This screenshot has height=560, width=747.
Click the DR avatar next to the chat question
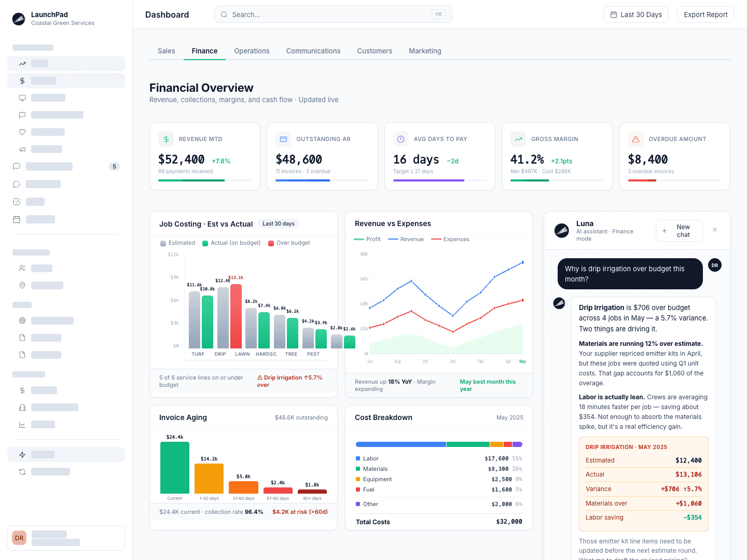715,265
